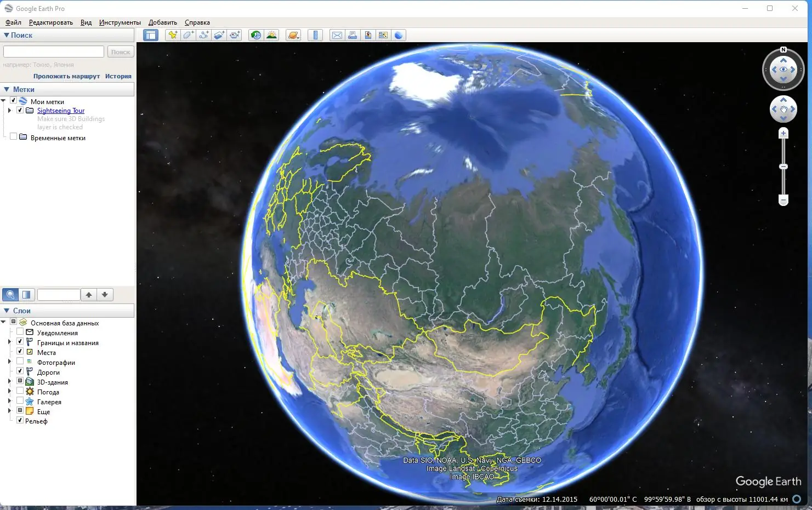812x510 pixels.
Task: Uncheck the Дороги layer
Action: [x=20, y=372]
